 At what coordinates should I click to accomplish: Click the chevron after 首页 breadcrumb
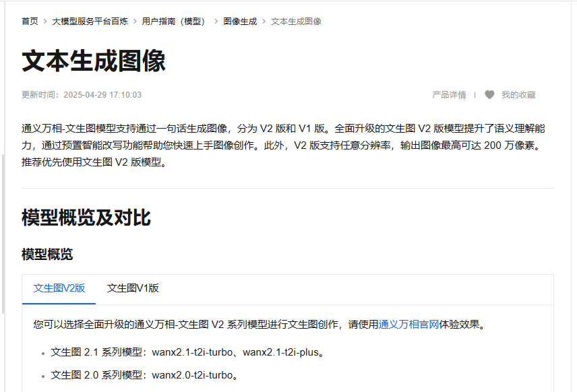(x=45, y=22)
